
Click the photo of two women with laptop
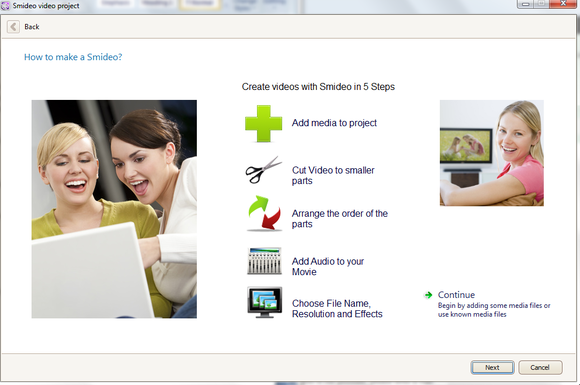coord(114,209)
